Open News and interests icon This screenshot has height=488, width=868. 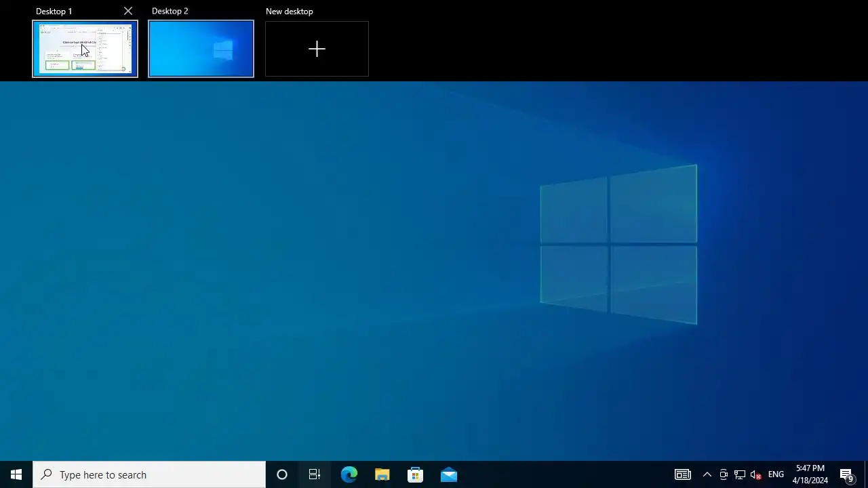[683, 474]
